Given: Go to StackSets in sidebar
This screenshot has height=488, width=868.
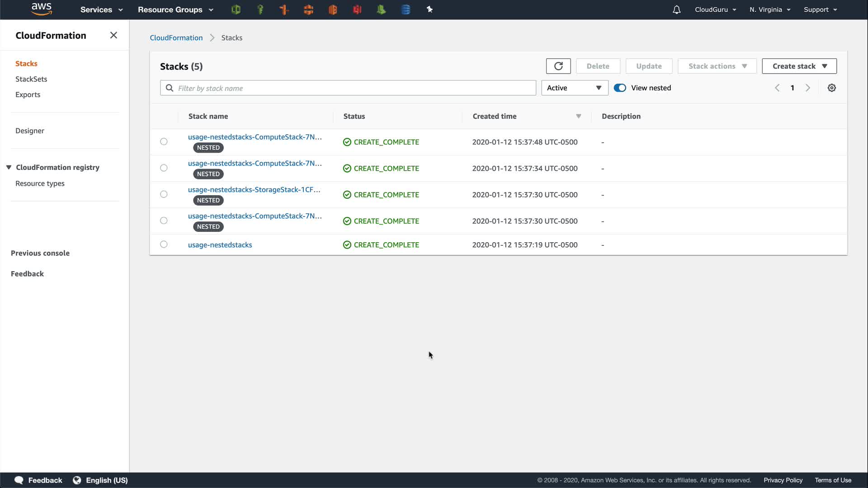Looking at the screenshot, I should click(x=31, y=79).
